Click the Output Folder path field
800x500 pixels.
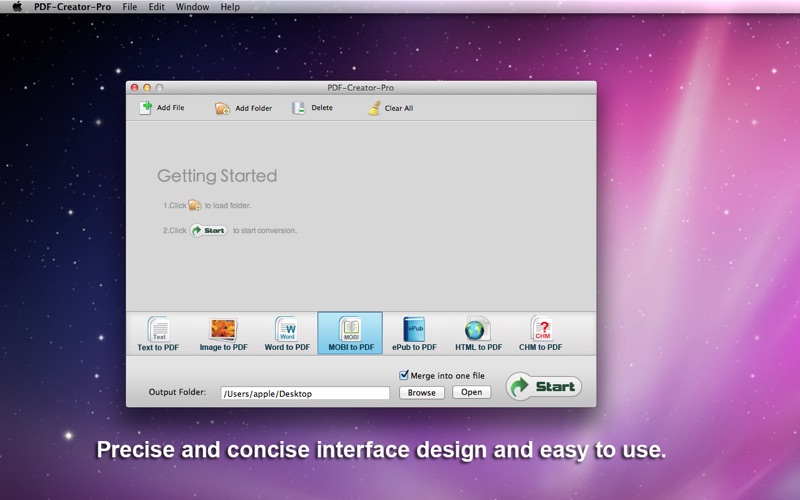tap(305, 393)
